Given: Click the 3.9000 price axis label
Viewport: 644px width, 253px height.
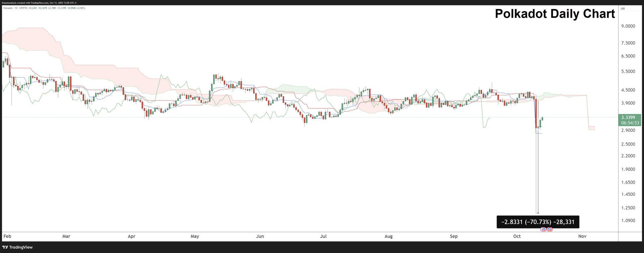Looking at the screenshot, I should 628,103.
